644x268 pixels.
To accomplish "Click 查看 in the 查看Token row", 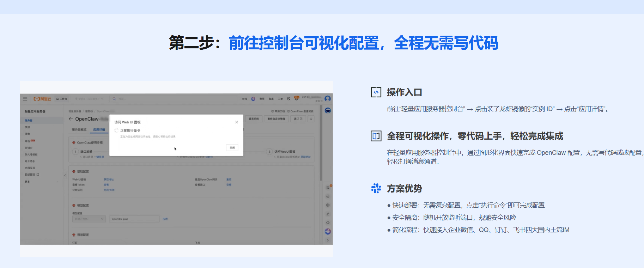I will coord(106,184).
